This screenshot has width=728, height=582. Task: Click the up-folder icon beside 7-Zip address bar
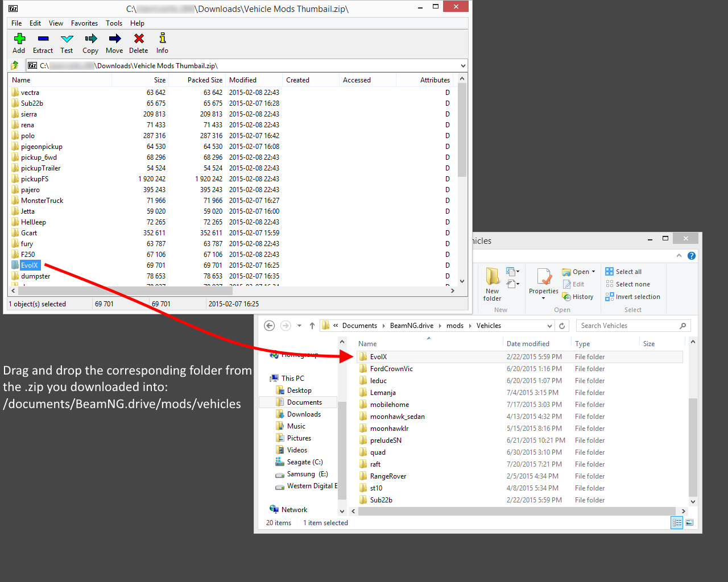pyautogui.click(x=15, y=65)
